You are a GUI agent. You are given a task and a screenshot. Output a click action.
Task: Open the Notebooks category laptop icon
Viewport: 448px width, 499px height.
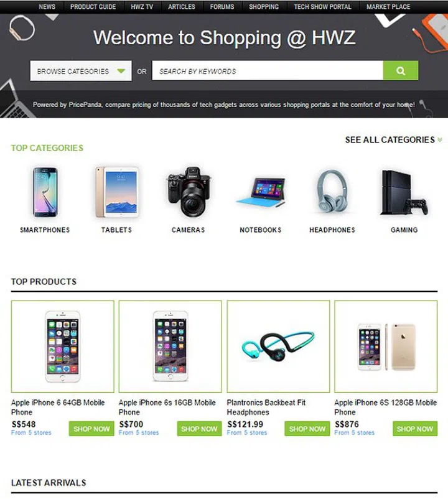[x=261, y=192]
